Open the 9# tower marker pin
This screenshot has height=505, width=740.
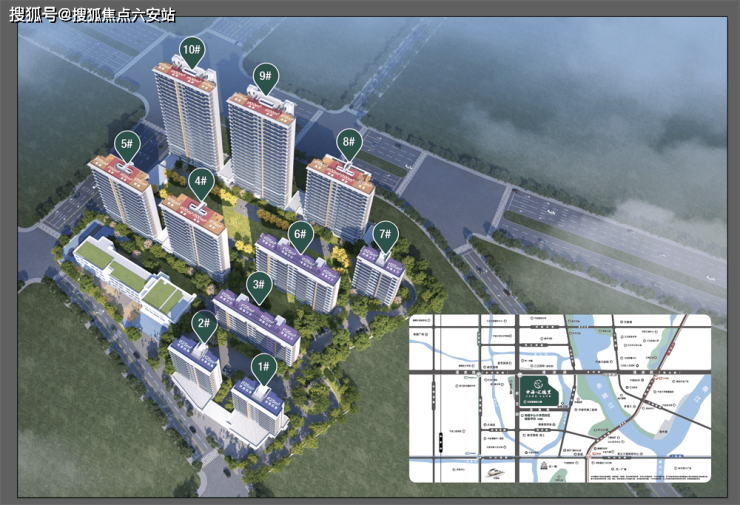pos(265,76)
